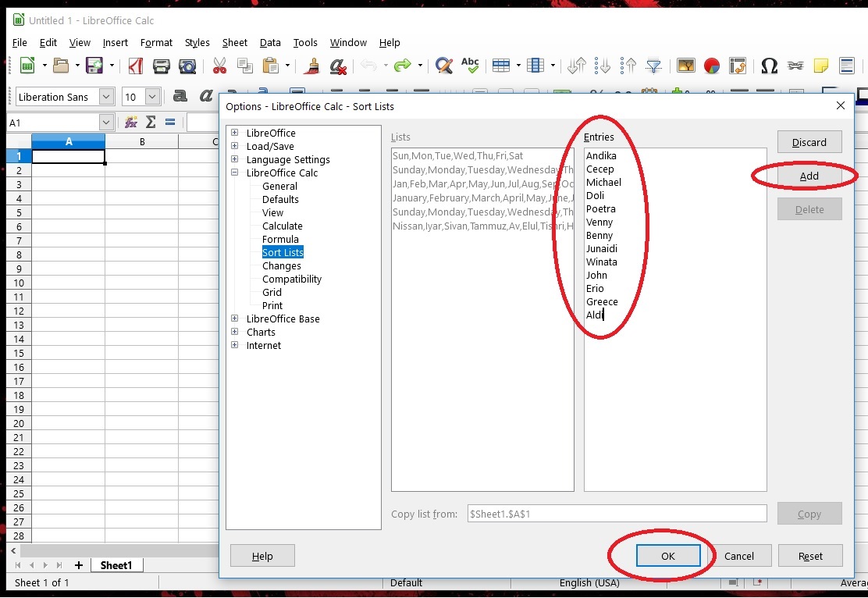Click the Cancel button

click(x=739, y=556)
